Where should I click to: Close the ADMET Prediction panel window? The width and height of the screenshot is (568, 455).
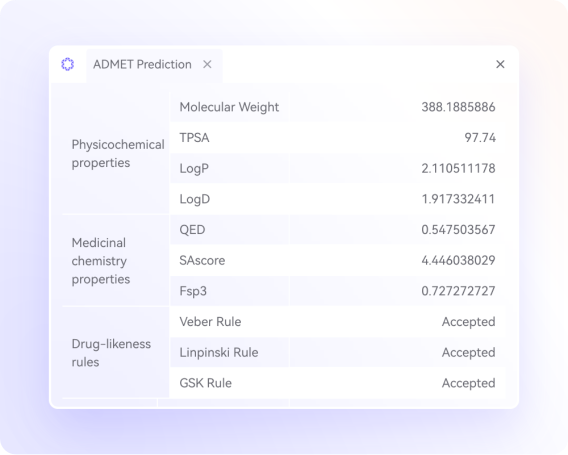(500, 64)
